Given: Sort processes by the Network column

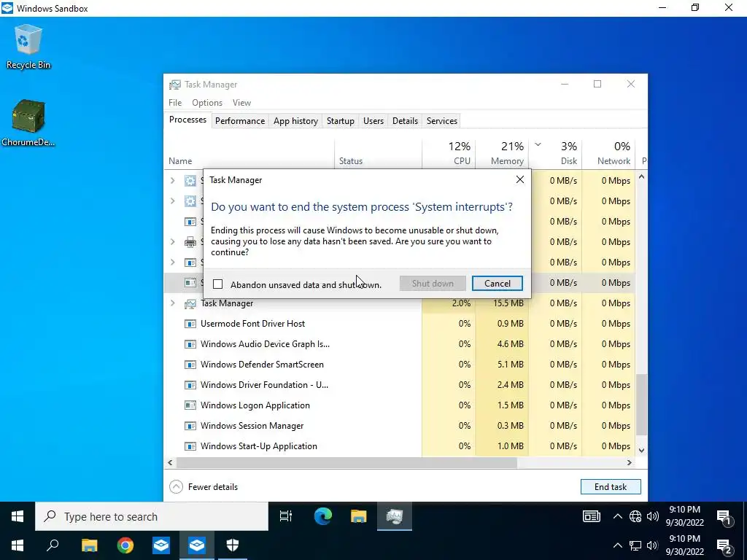Looking at the screenshot, I should pyautogui.click(x=609, y=152).
